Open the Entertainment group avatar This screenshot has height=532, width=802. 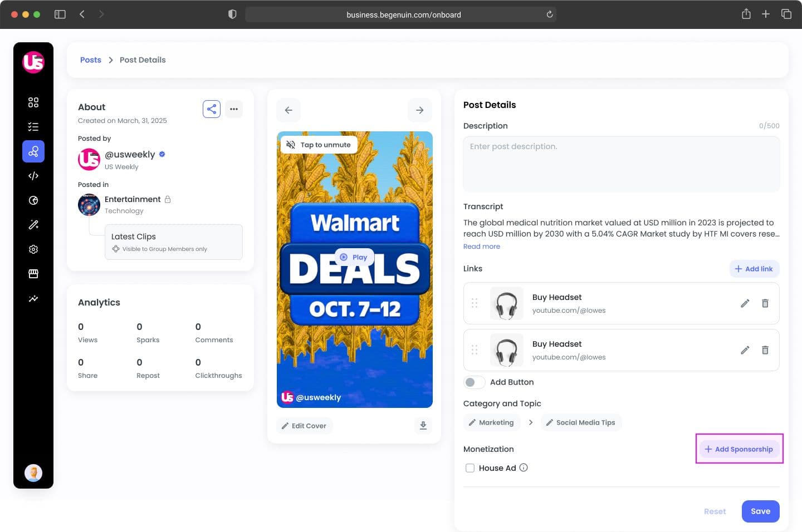click(89, 205)
